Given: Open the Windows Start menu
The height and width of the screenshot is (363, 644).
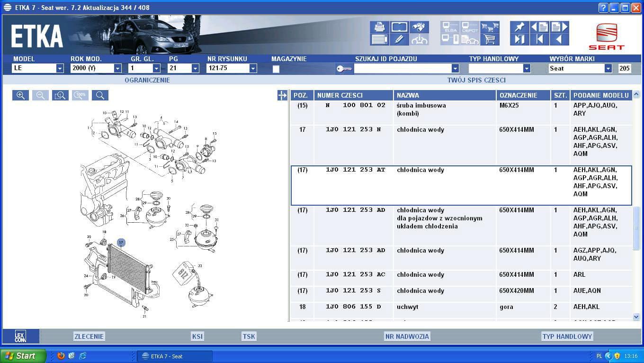Looking at the screenshot, I should (x=23, y=356).
